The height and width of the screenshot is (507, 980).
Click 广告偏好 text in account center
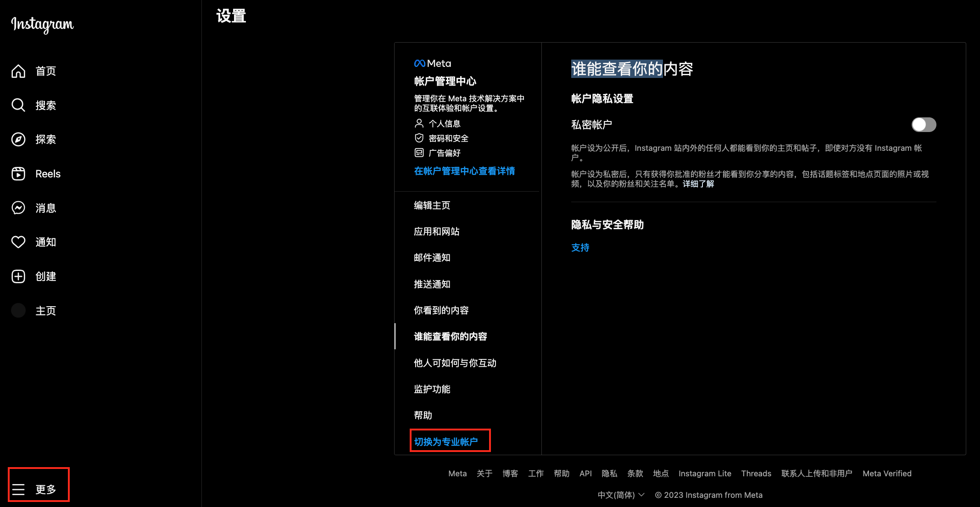coord(445,153)
